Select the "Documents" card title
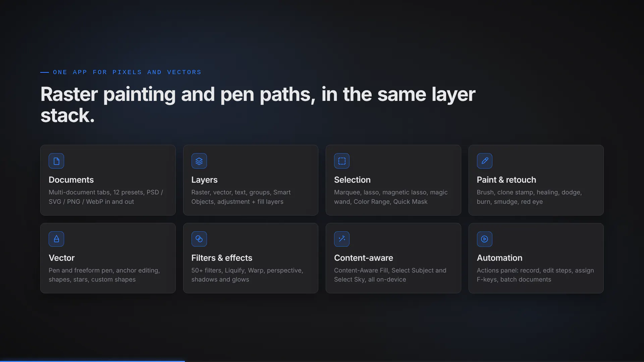The width and height of the screenshot is (644, 362). tap(71, 180)
